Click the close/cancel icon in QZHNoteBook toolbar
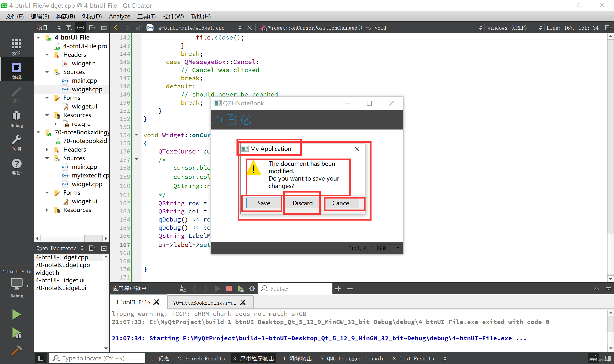Image resolution: width=614 pixels, height=364 pixels. (x=247, y=120)
